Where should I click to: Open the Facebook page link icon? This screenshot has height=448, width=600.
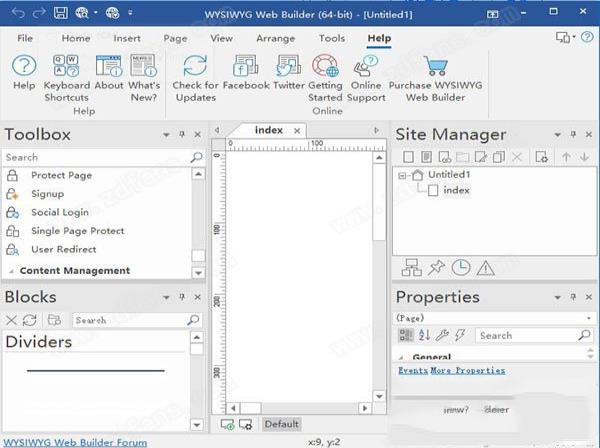tap(246, 67)
